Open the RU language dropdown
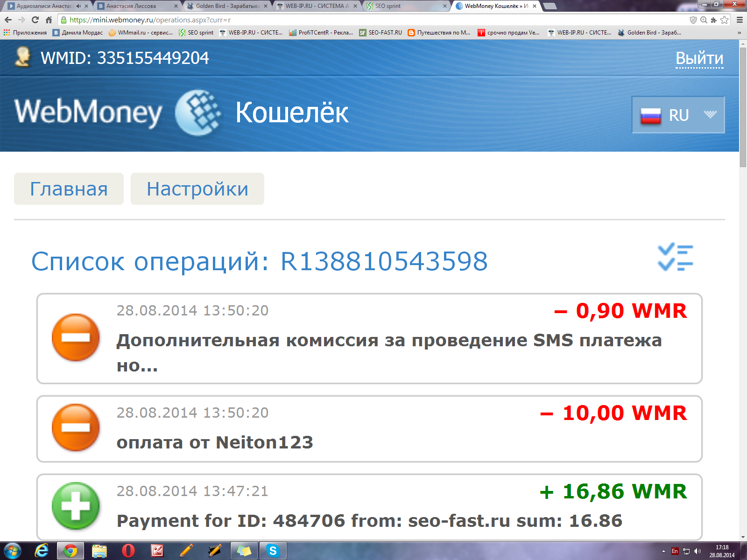Viewport: 747px width, 560px height. 678,115
